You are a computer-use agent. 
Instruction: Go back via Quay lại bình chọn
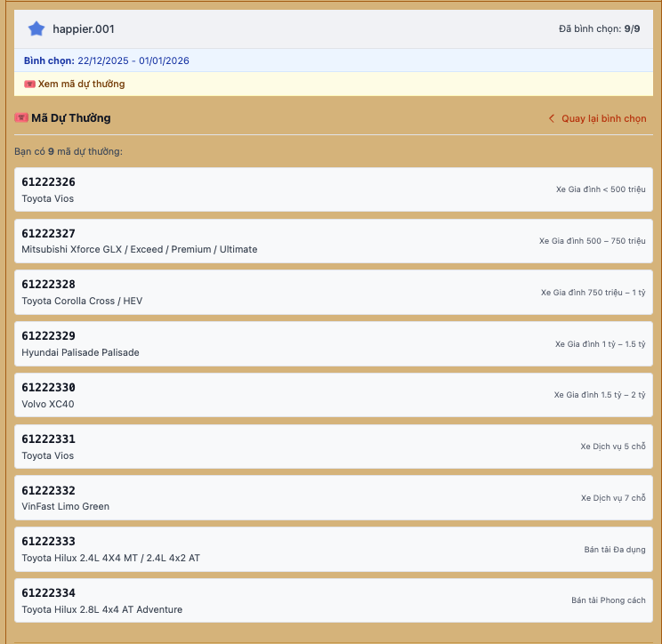click(x=604, y=118)
